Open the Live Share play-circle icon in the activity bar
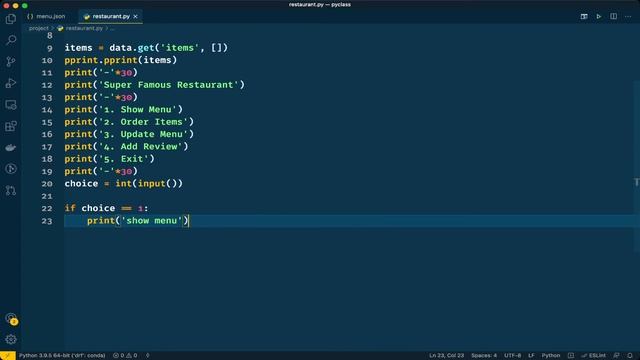 pyautogui.click(x=11, y=169)
